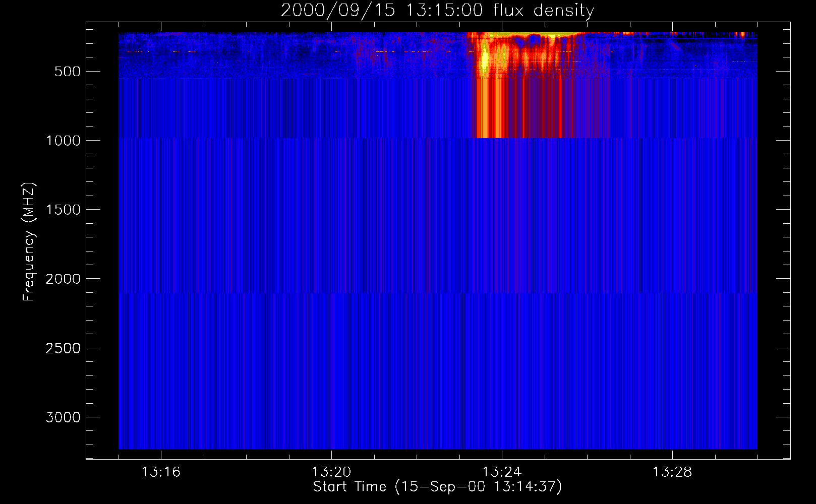This screenshot has height=504, width=816.
Task: Select the 500 MHz tick label
Action: tap(67, 72)
